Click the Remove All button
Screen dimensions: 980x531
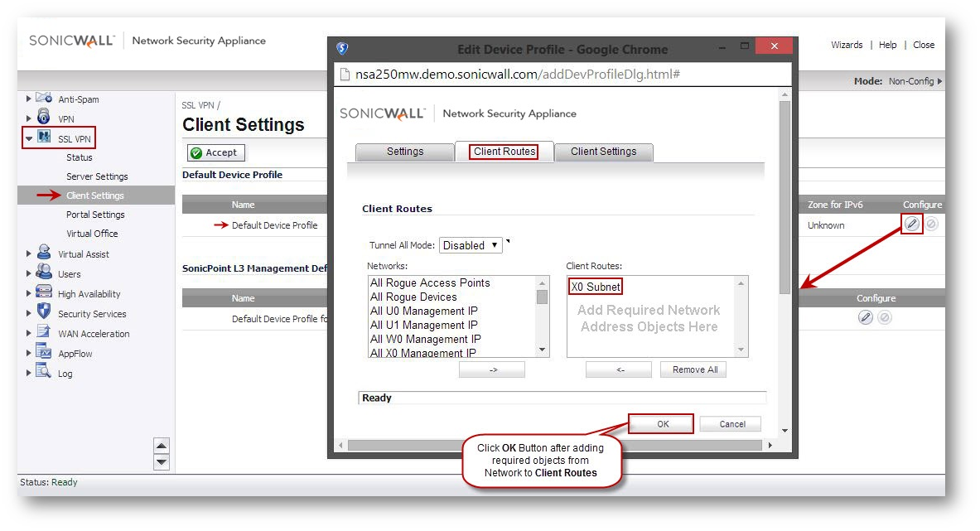pyautogui.click(x=694, y=369)
